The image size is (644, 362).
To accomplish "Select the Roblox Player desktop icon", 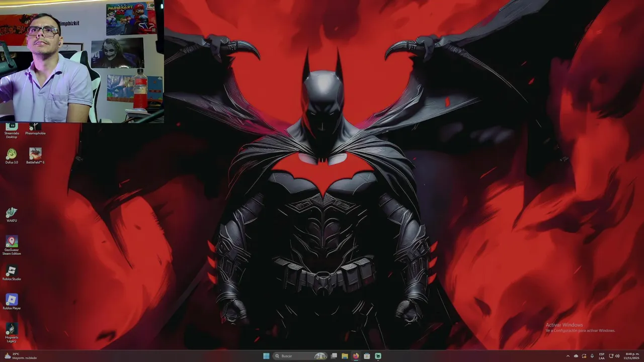I will tap(12, 302).
